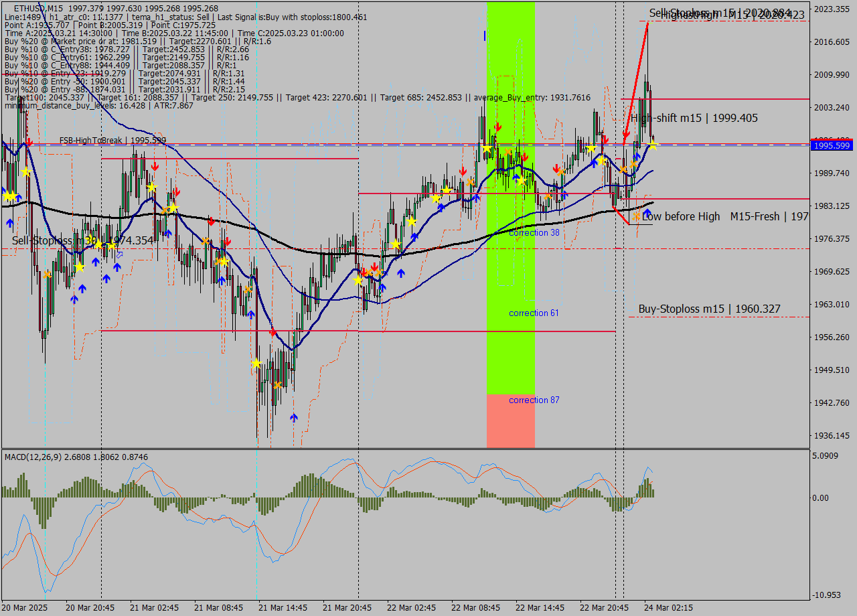Select the red down arrow near the 22 Mar 14:45 pullback
The width and height of the screenshot is (857, 616).
tap(556, 168)
